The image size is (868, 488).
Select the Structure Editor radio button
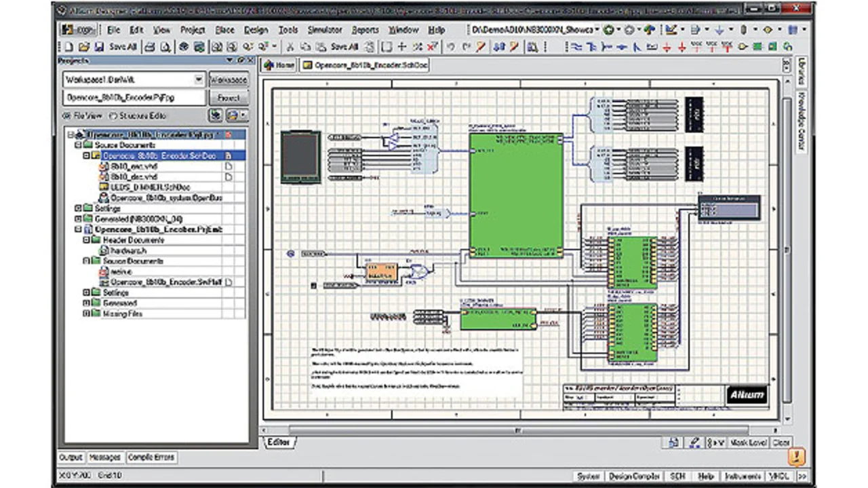[113, 115]
